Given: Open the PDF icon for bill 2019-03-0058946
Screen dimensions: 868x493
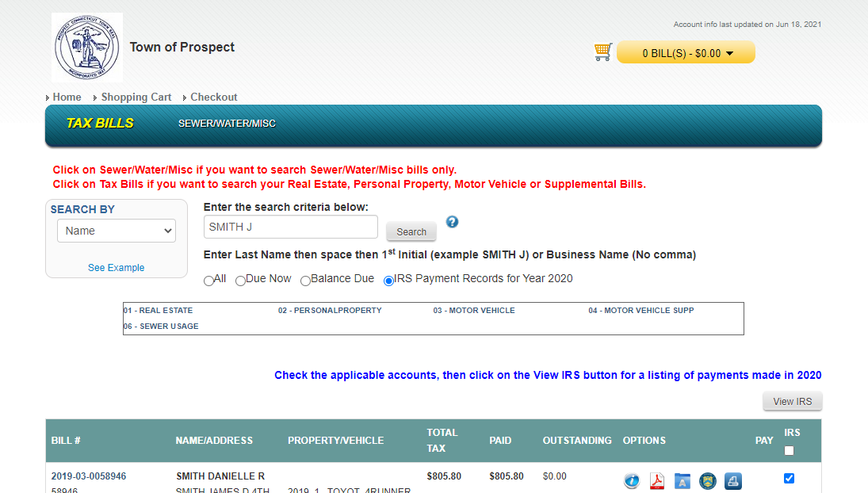Looking at the screenshot, I should click(x=657, y=481).
